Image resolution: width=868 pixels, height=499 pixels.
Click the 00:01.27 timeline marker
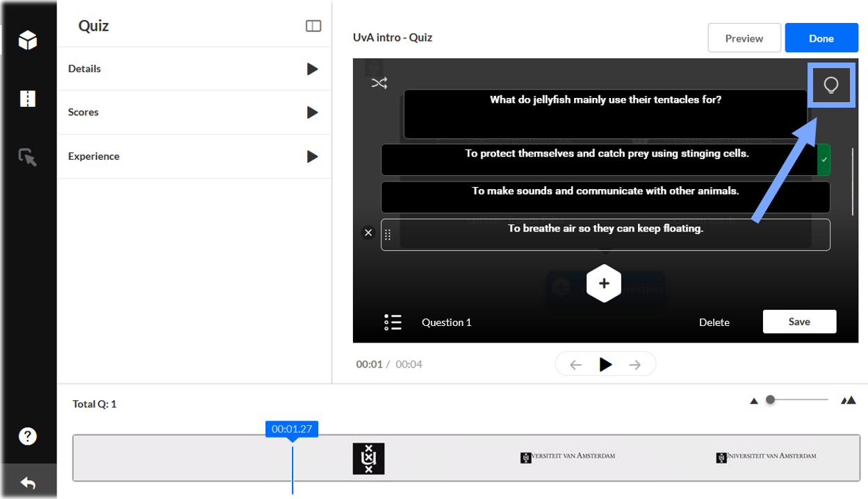click(x=292, y=430)
